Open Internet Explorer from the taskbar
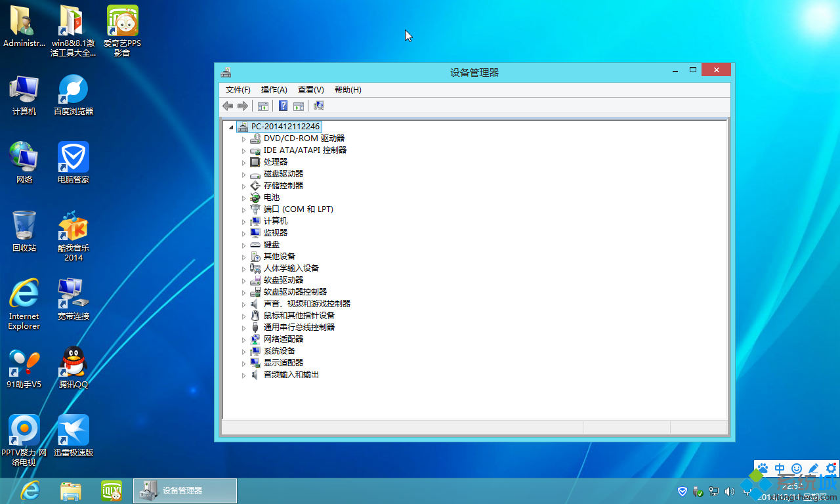 point(30,491)
